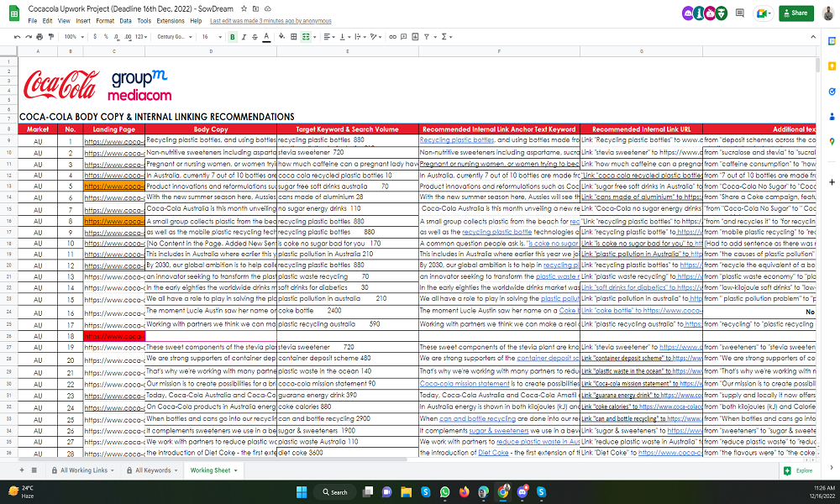Toggle Italic formatting
Screen dimensions: 840x504
pos(244,37)
